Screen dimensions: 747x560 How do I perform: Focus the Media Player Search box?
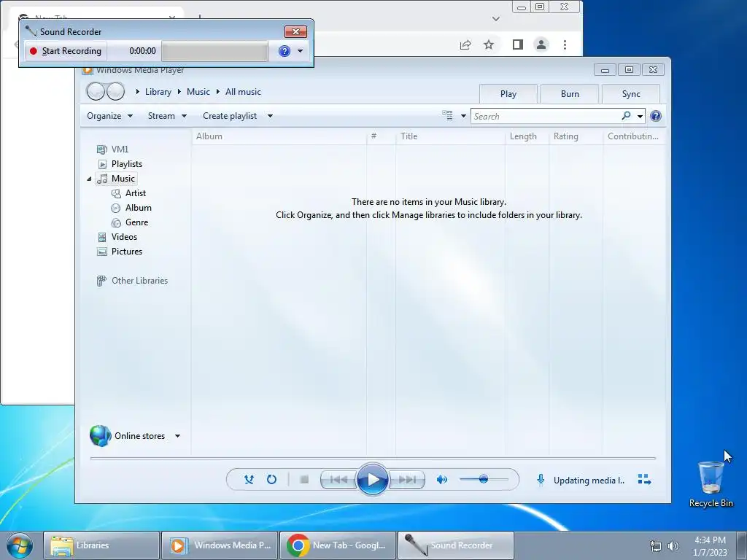point(545,116)
